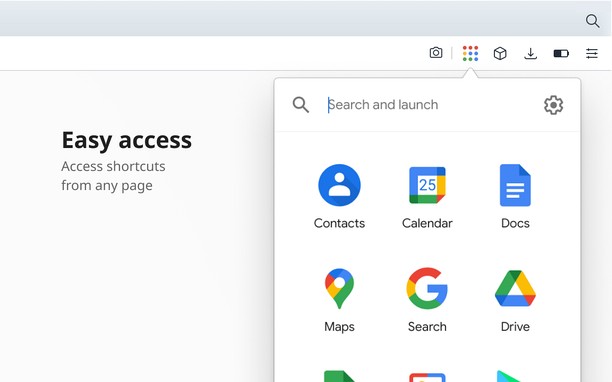612x382 pixels.
Task: Focus the Search and launch field
Action: (x=429, y=105)
